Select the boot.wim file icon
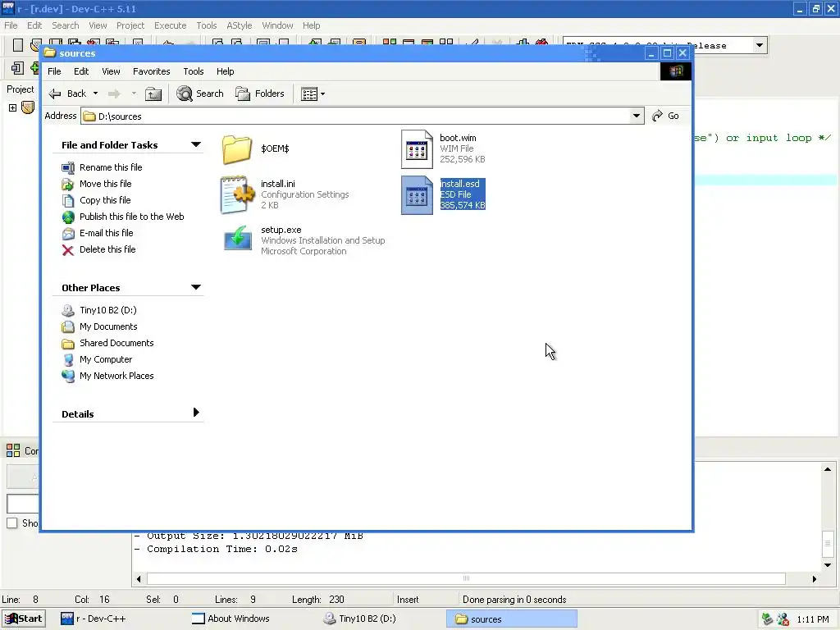 click(417, 149)
